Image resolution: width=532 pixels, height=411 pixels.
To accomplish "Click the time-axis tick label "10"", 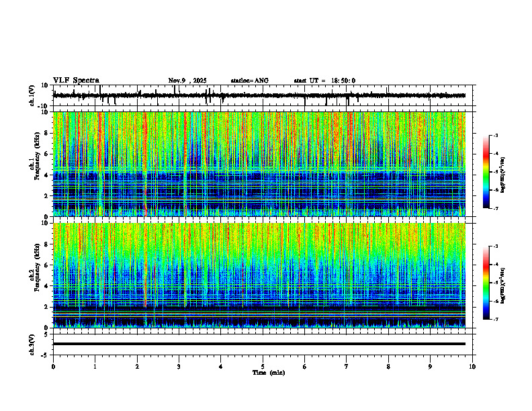I will tap(472, 367).
